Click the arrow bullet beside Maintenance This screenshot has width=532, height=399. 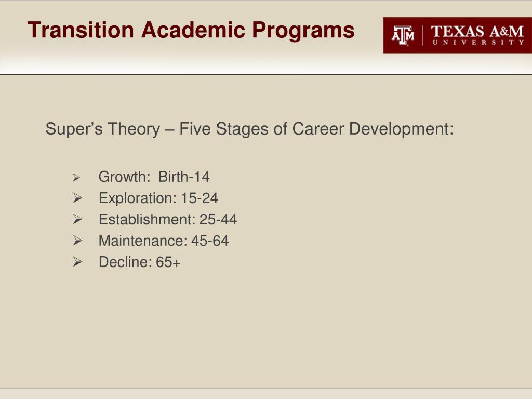click(x=77, y=241)
